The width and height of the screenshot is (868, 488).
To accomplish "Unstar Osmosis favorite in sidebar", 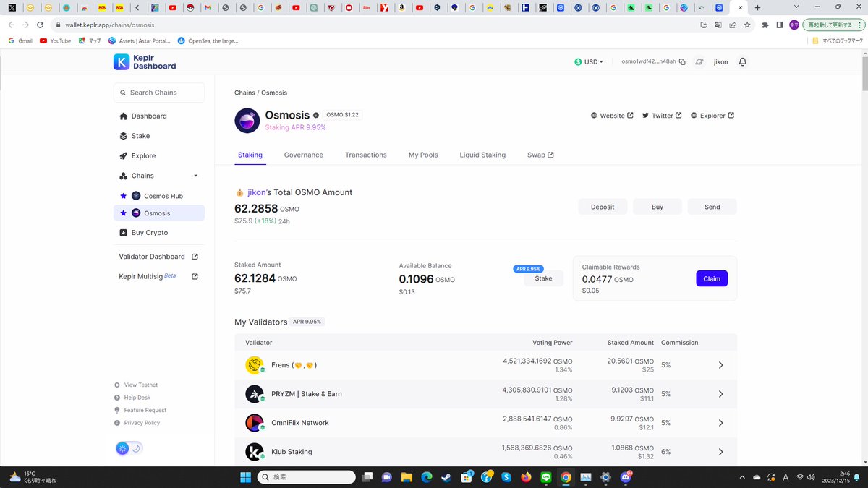I will tap(124, 213).
